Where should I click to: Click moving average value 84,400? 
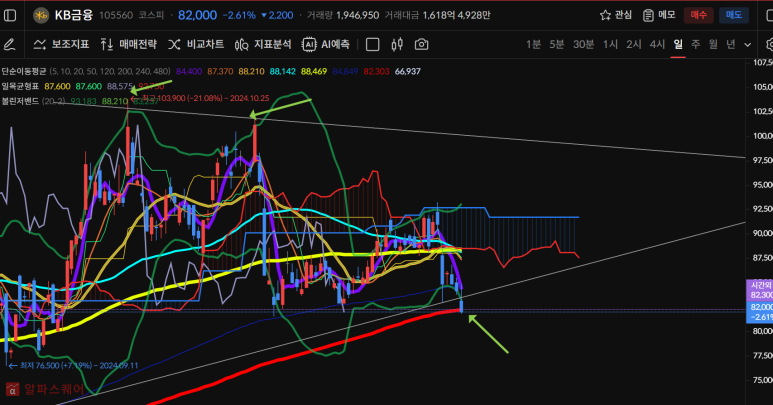pos(189,71)
